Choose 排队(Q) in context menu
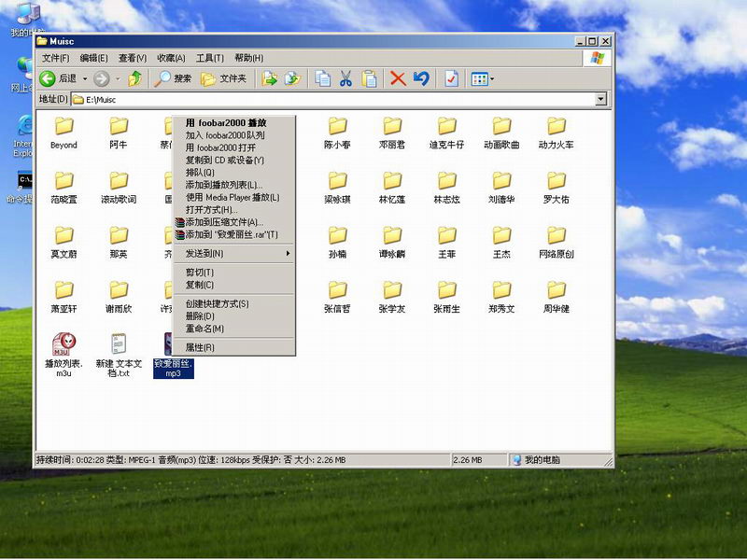This screenshot has width=747, height=560. pos(233,173)
